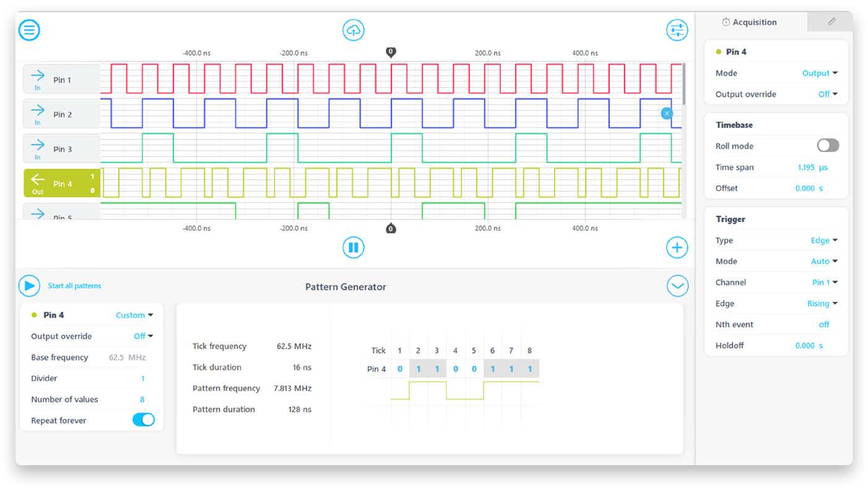The width and height of the screenshot is (868, 488).
Task: Toggle Repeat forever switch
Action: tap(143, 420)
